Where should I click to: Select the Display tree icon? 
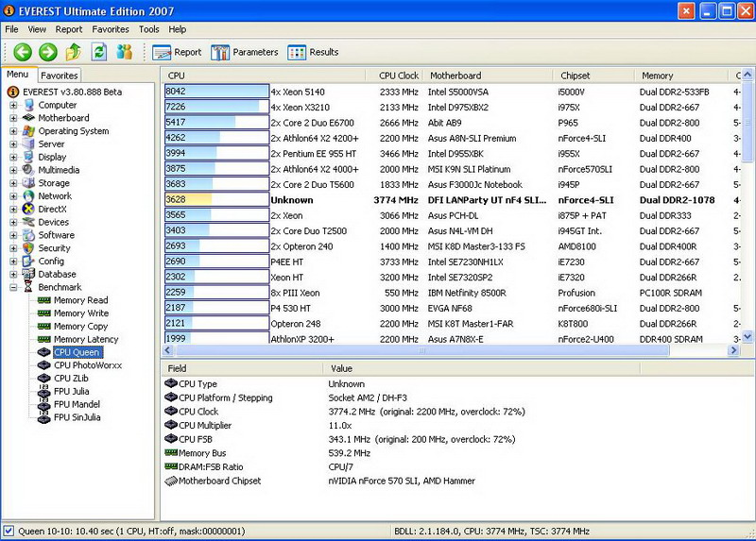(x=29, y=157)
